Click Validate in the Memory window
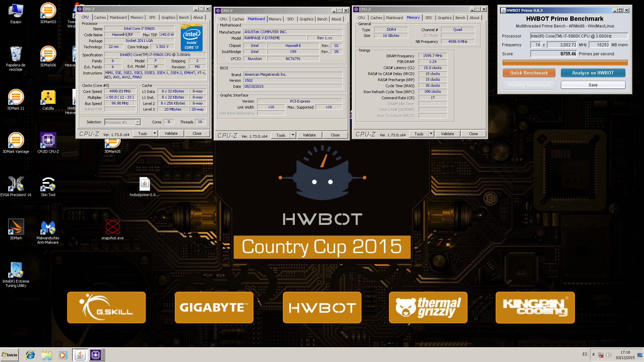644x362 pixels. point(447,134)
